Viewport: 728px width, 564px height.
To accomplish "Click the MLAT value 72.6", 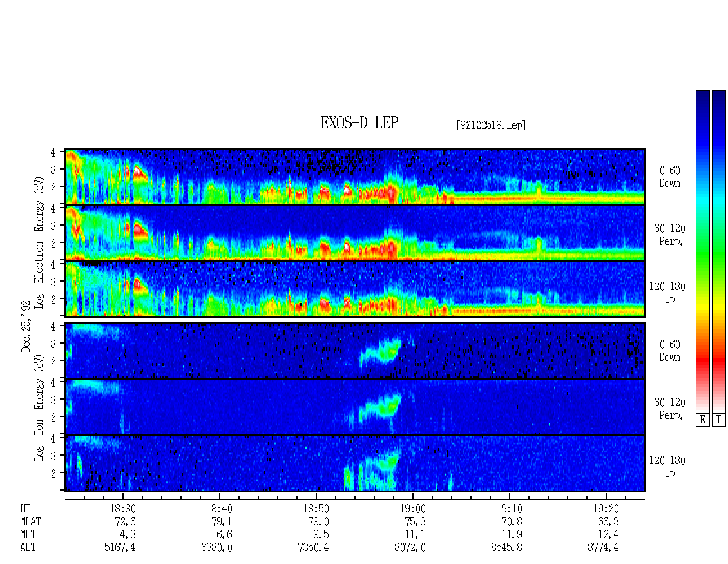I will (126, 521).
